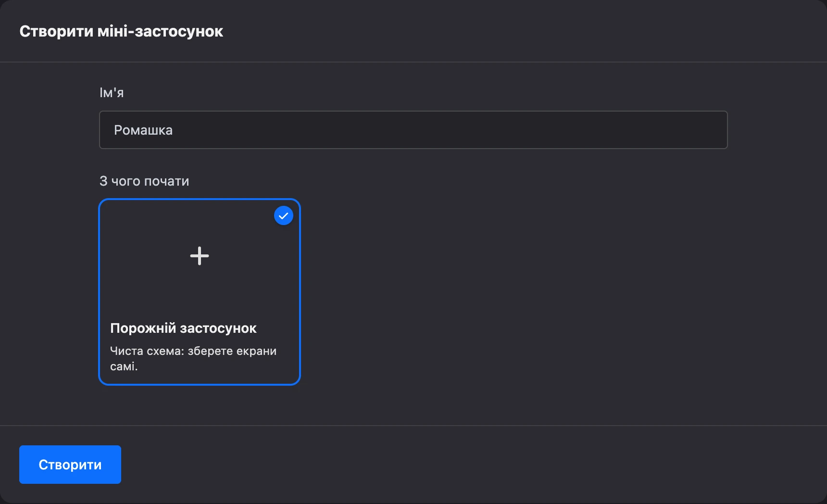Click the blue Створити button
This screenshot has height=504, width=827.
coord(70,465)
